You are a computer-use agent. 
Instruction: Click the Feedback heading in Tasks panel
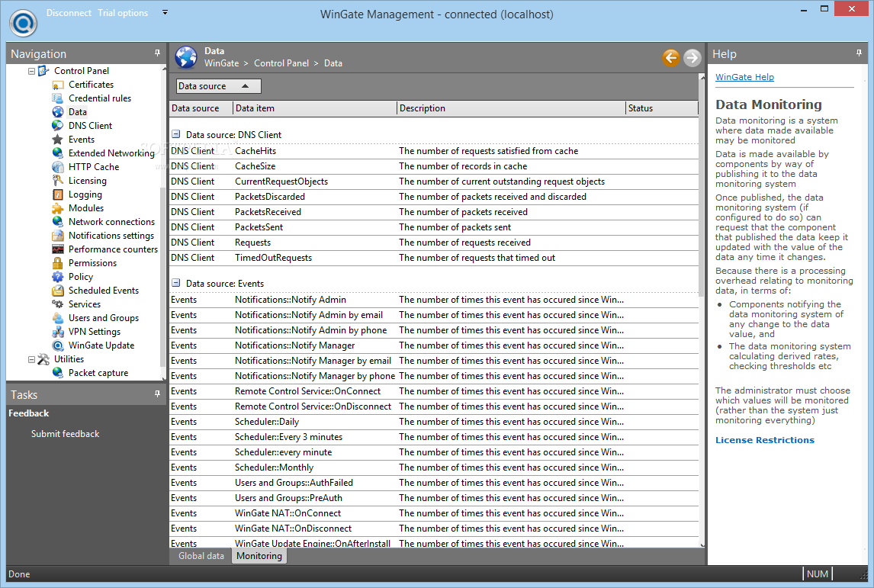[x=28, y=413]
